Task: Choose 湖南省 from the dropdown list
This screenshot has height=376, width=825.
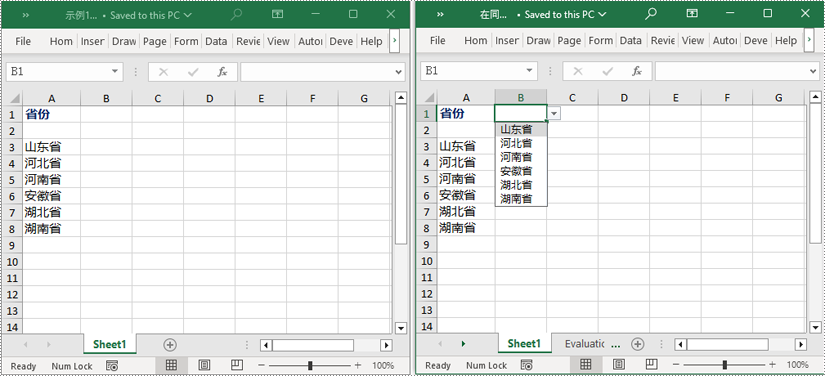Action: [521, 198]
